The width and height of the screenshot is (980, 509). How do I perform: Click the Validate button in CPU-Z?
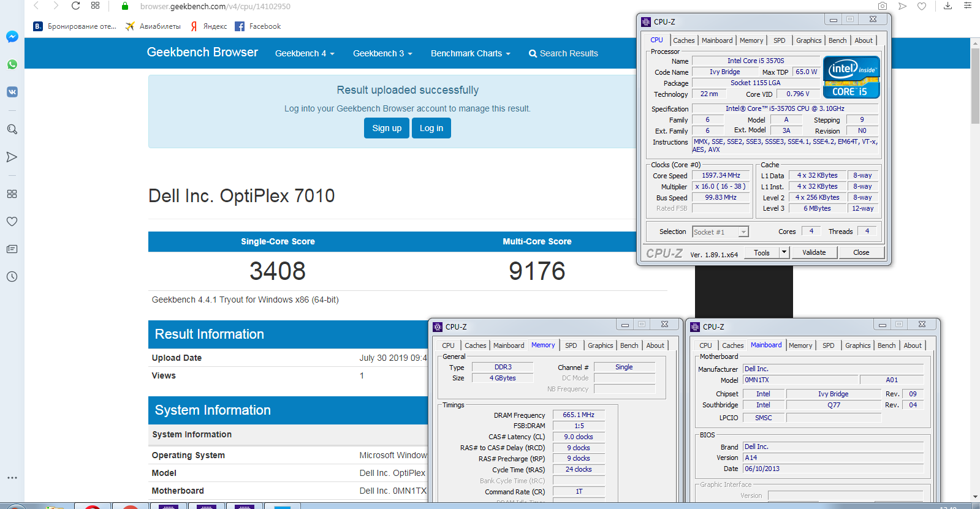click(814, 252)
